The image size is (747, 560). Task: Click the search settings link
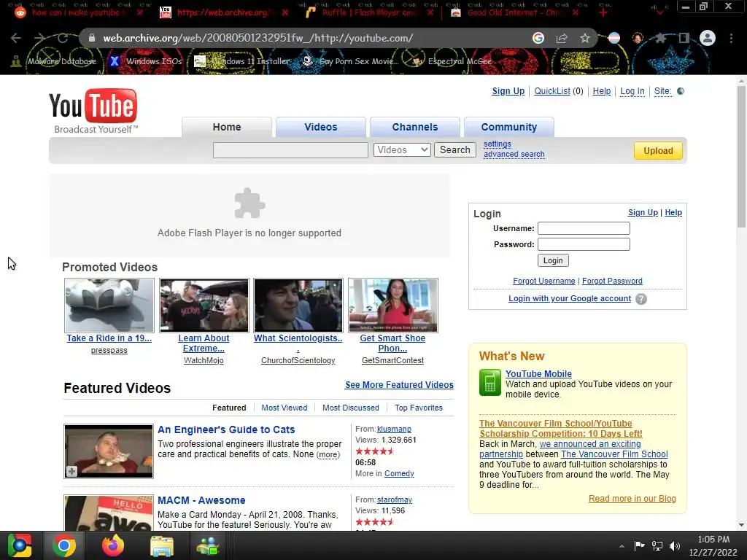point(498,144)
